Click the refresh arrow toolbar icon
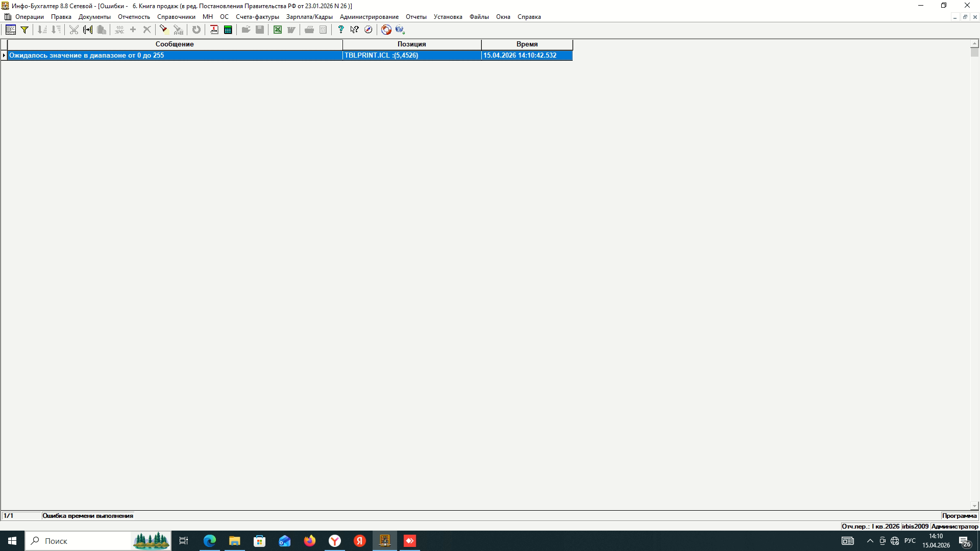The width and height of the screenshot is (980, 551). 196,30
